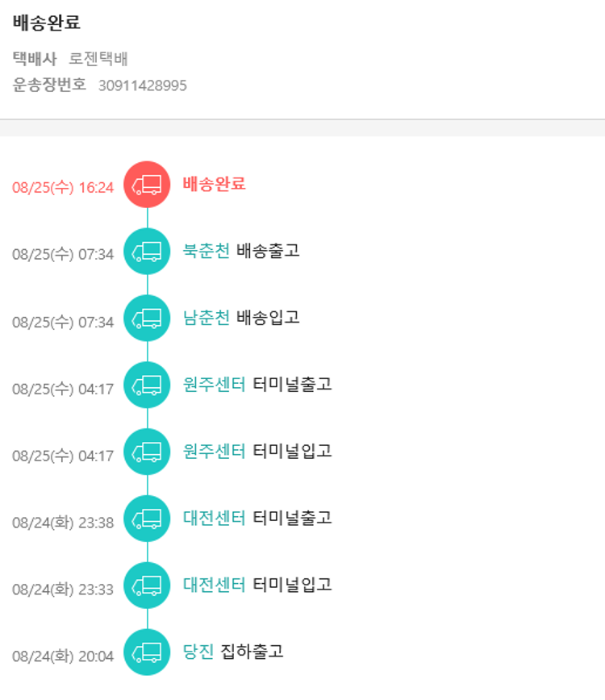
Task: Click the 북춘천 배송출고 truck icon
Action: tap(147, 252)
